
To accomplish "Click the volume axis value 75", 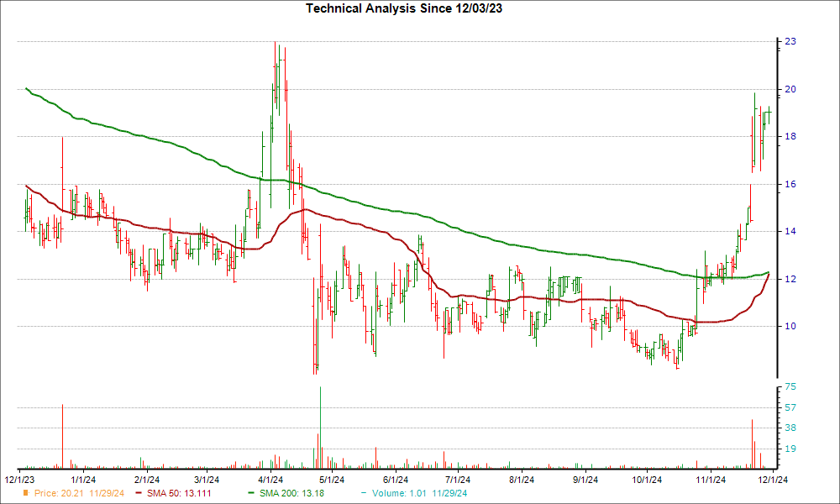I will coord(790,386).
